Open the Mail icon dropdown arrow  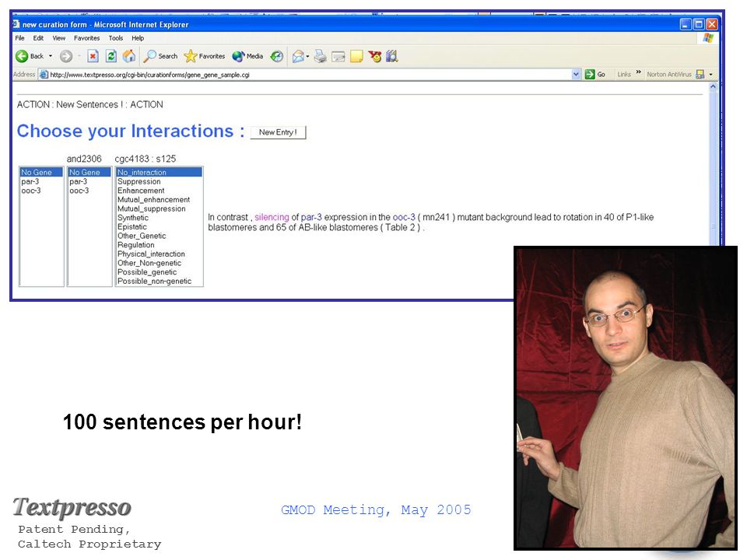[x=308, y=56]
